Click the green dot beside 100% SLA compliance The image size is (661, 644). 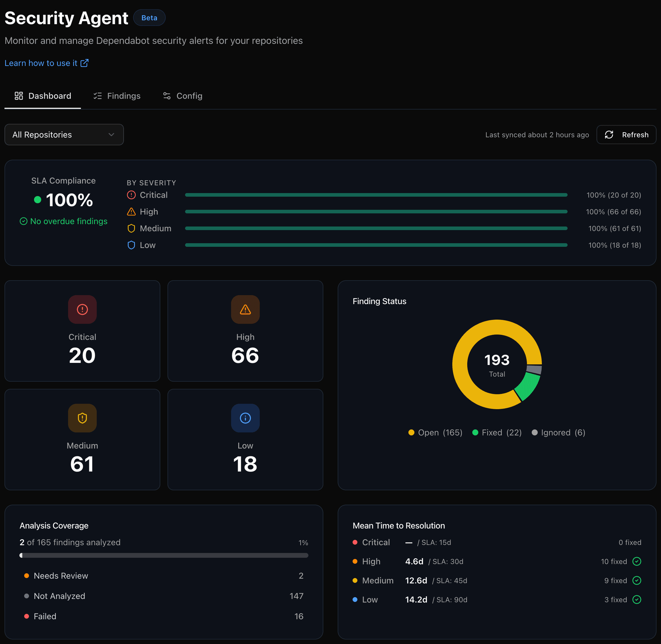point(38,200)
